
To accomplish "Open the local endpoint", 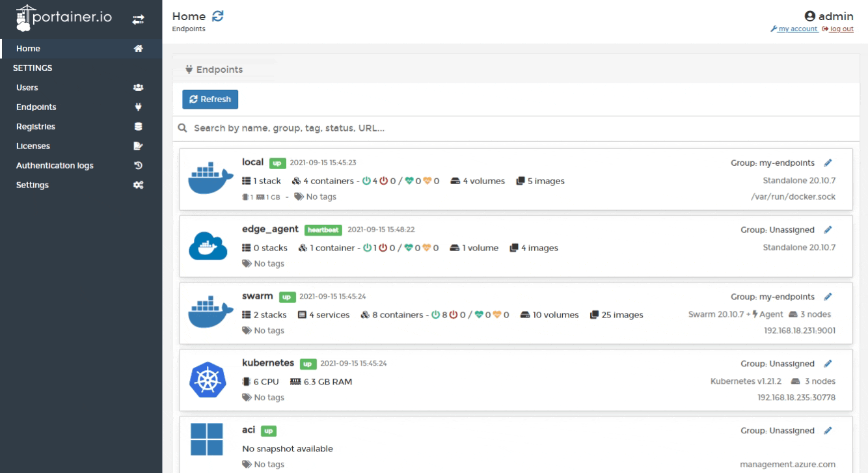I will coord(516,180).
